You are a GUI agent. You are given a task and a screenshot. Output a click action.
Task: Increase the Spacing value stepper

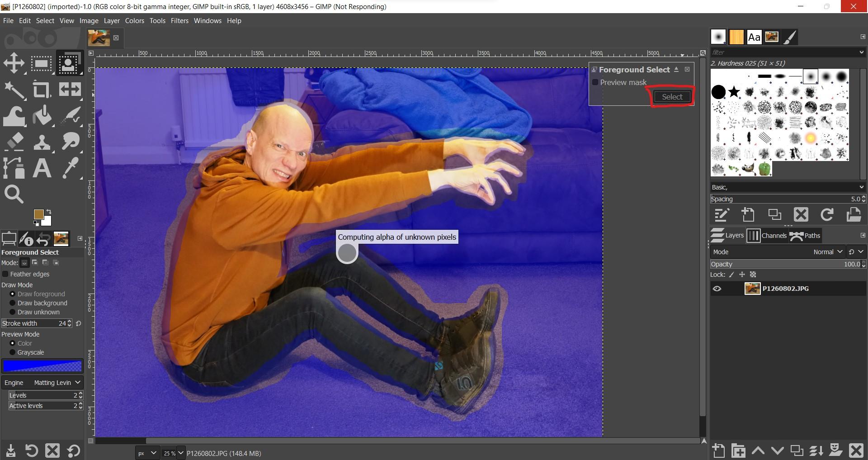pyautogui.click(x=863, y=197)
